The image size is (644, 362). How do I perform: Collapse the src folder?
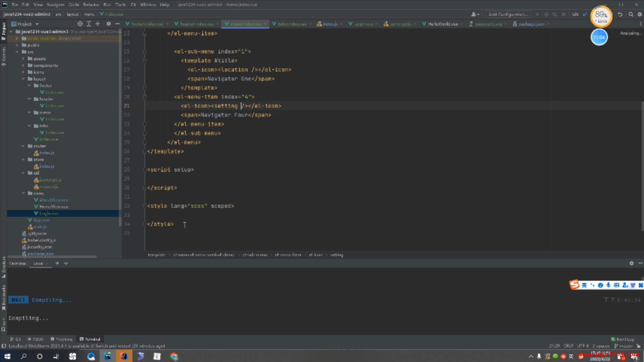tap(17, 52)
